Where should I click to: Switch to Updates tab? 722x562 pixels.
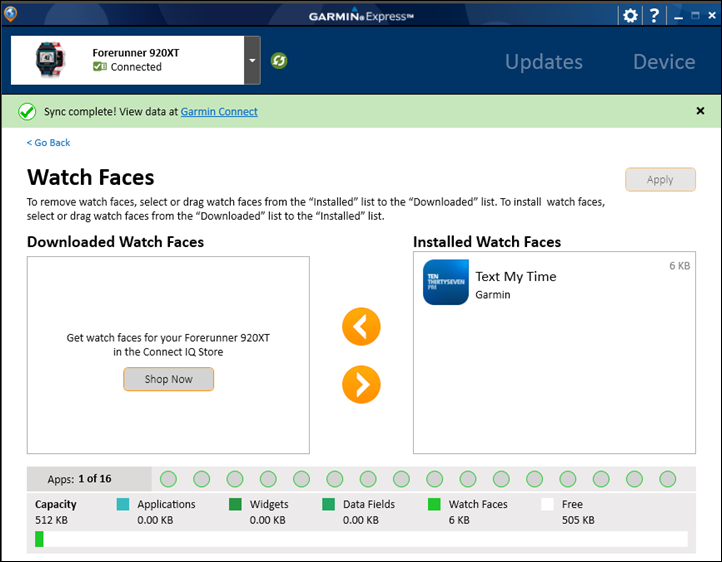[544, 62]
